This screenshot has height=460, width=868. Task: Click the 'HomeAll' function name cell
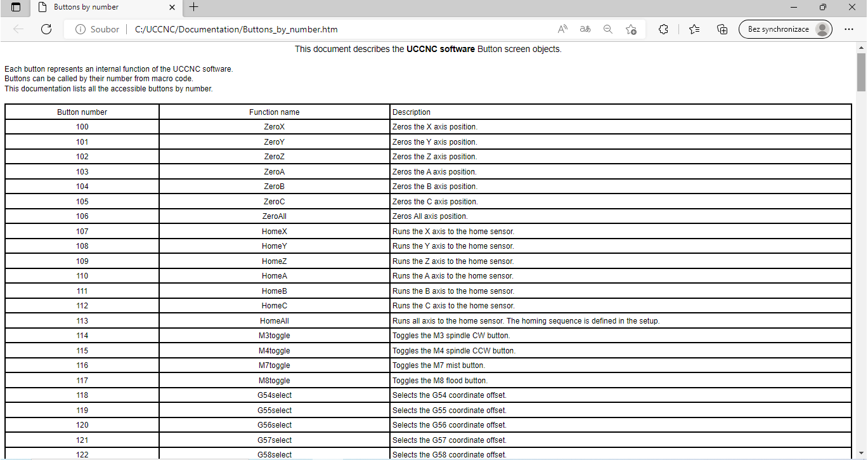click(275, 321)
